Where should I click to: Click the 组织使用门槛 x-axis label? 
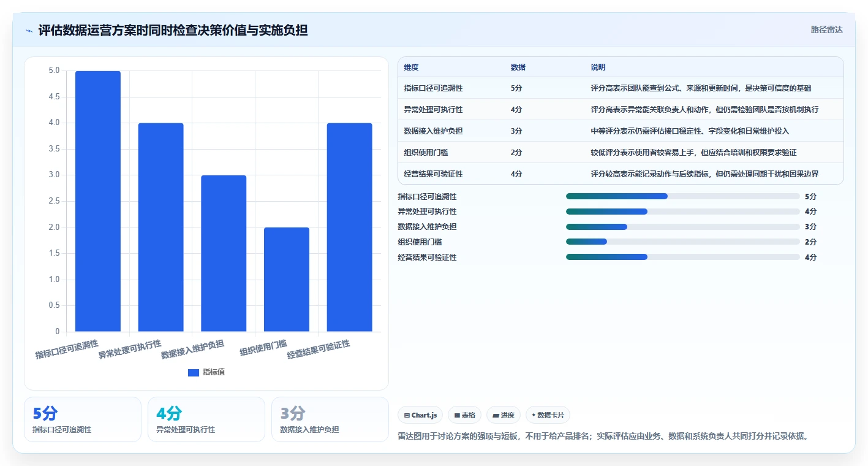coord(263,348)
